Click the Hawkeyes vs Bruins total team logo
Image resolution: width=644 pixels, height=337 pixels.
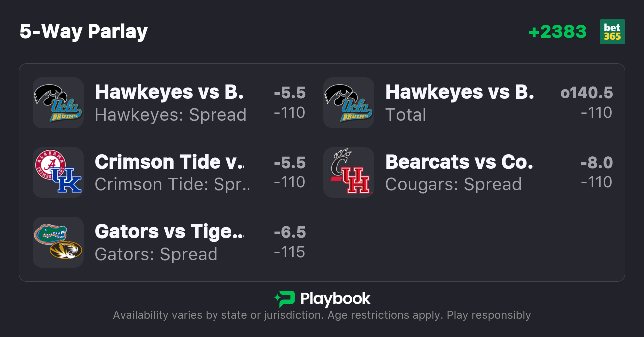coord(349,103)
